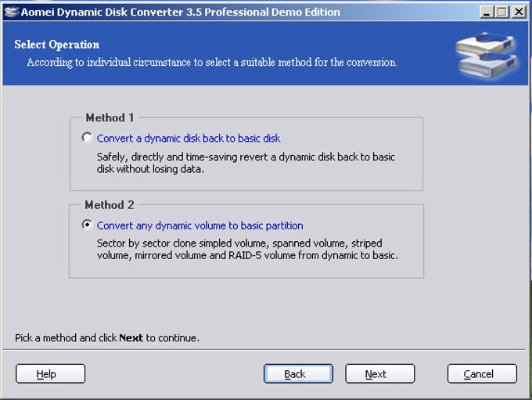Viewport: 532px width, 400px height.
Task: Click the Help button
Action: pyautogui.click(x=50, y=373)
